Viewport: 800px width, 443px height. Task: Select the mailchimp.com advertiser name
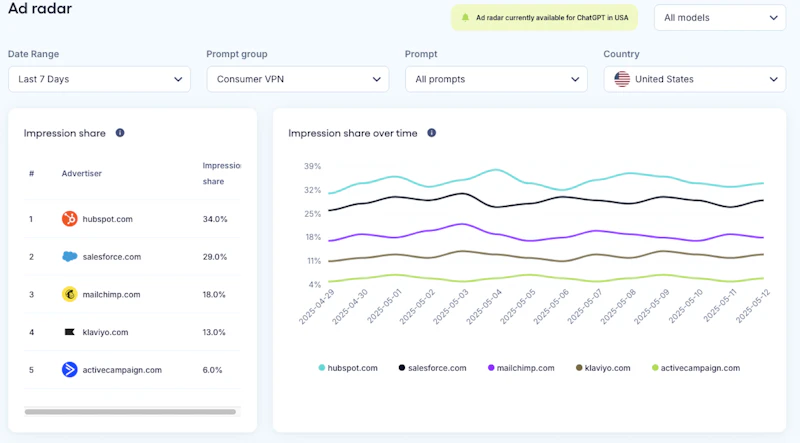pos(111,294)
